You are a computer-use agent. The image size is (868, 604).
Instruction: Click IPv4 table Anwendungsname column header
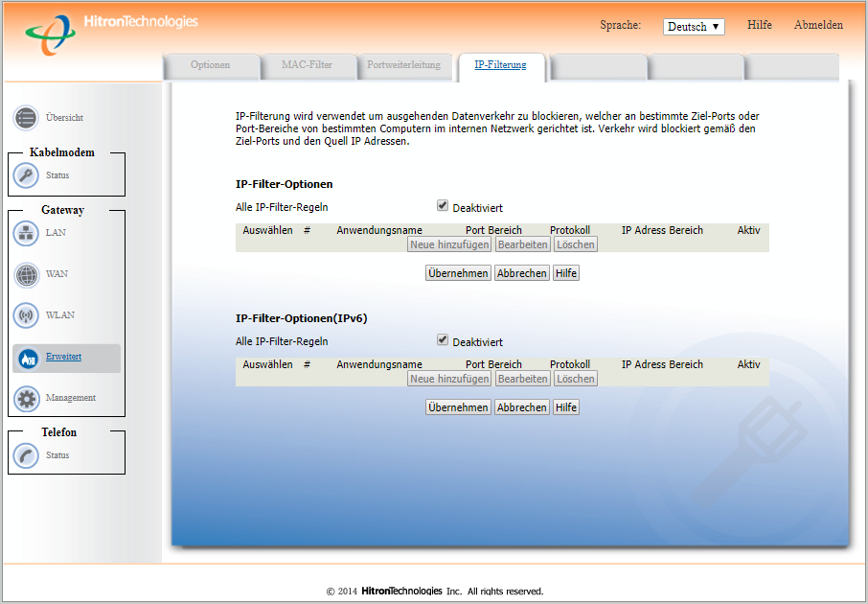pyautogui.click(x=379, y=230)
